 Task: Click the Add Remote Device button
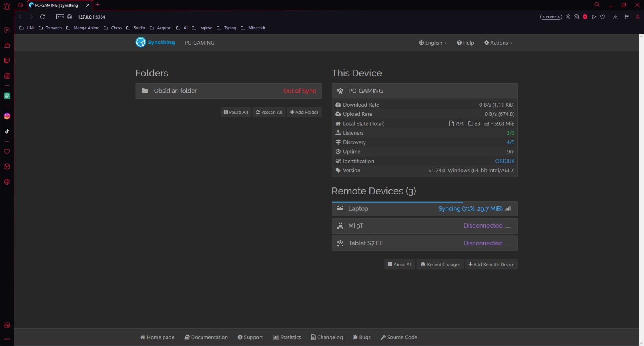point(491,264)
